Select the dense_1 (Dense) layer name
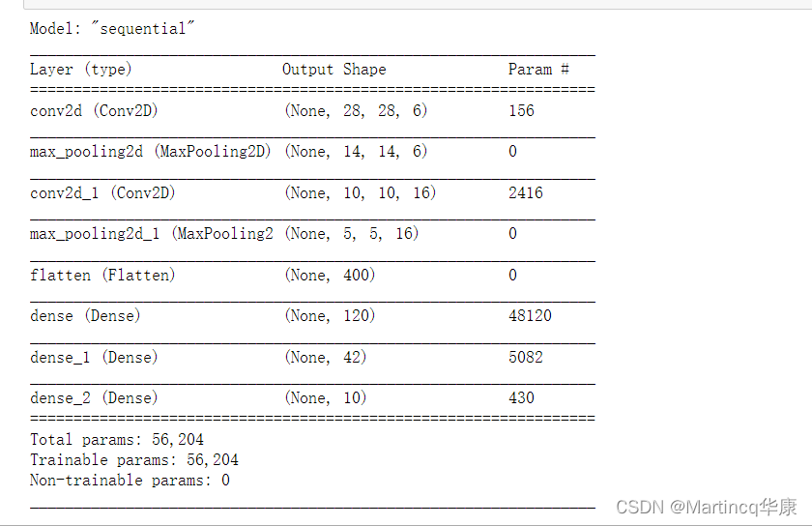The image size is (812, 526). 94,358
